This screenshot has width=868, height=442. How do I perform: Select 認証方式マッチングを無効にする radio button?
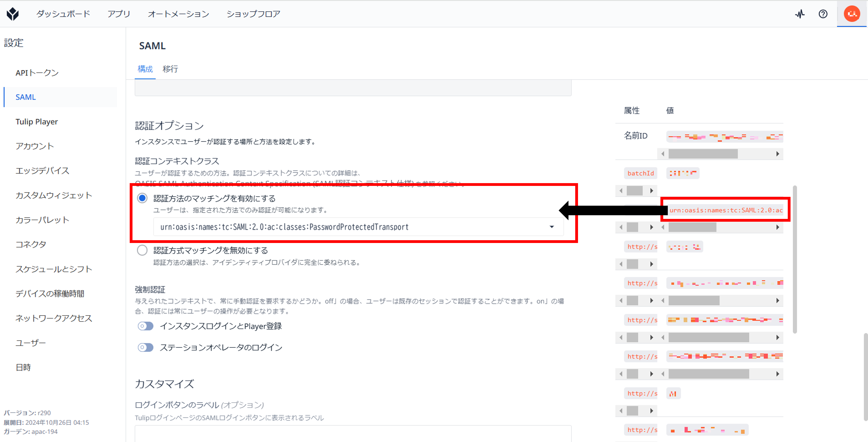coord(142,250)
